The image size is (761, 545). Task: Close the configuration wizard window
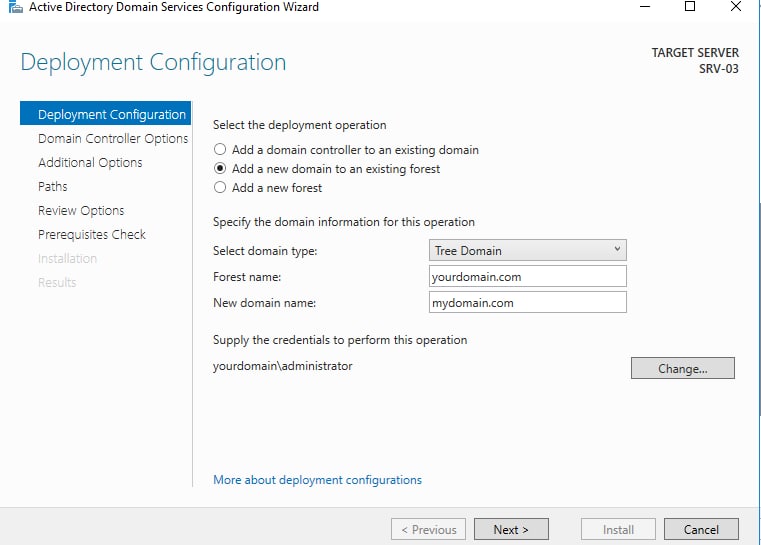(x=736, y=6)
